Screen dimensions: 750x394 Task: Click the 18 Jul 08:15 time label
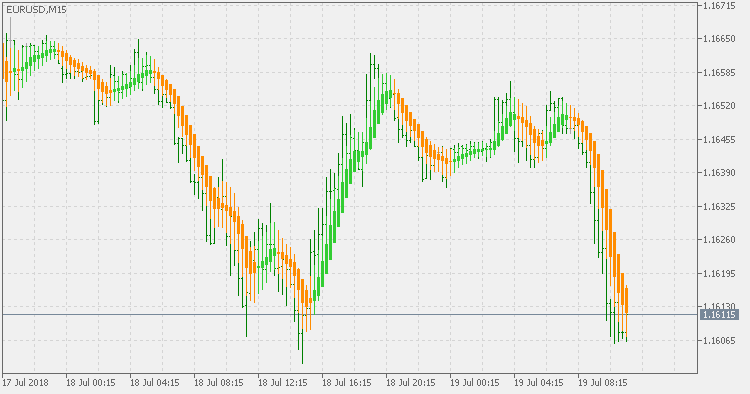click(219, 383)
